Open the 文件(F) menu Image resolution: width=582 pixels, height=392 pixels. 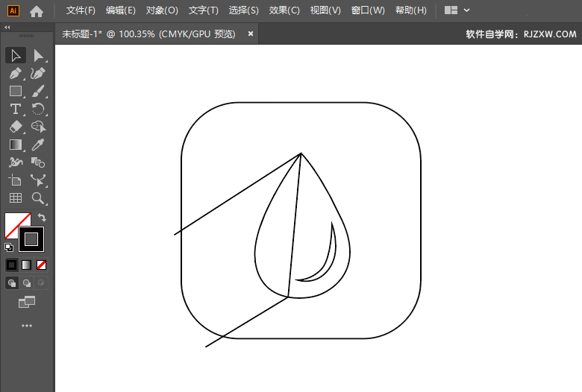click(x=81, y=10)
